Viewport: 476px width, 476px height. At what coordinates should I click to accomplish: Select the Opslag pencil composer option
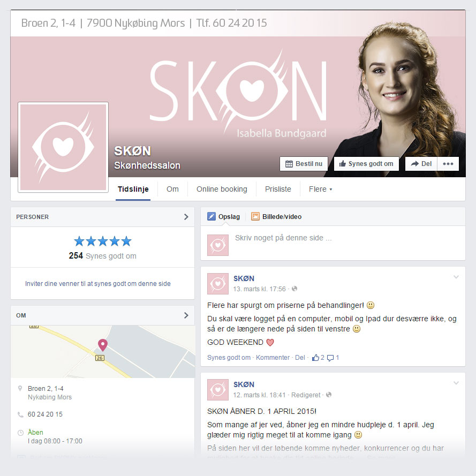click(x=223, y=216)
